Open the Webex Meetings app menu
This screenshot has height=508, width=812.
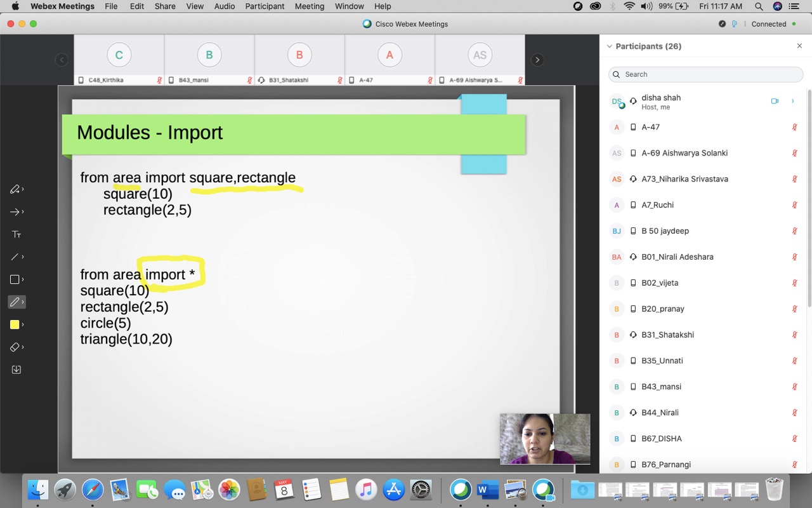click(x=62, y=6)
